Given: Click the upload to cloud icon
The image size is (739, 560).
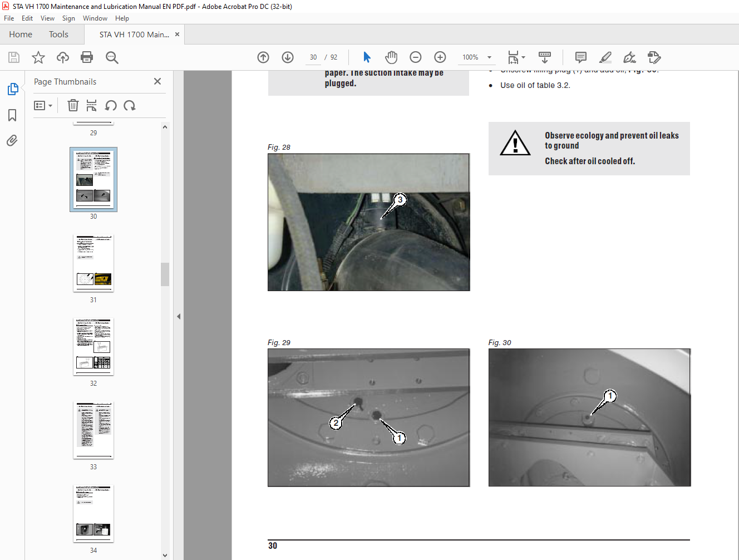Looking at the screenshot, I should (x=63, y=57).
